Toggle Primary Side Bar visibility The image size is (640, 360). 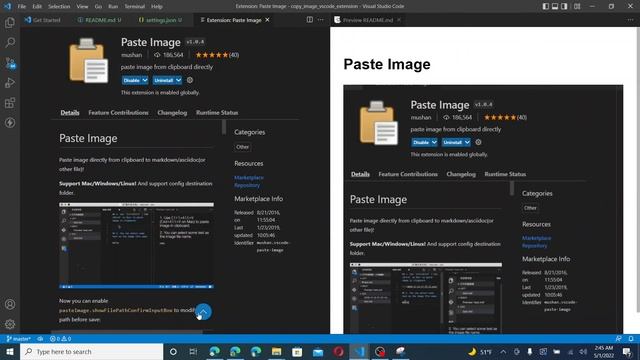pyautogui.click(x=546, y=6)
